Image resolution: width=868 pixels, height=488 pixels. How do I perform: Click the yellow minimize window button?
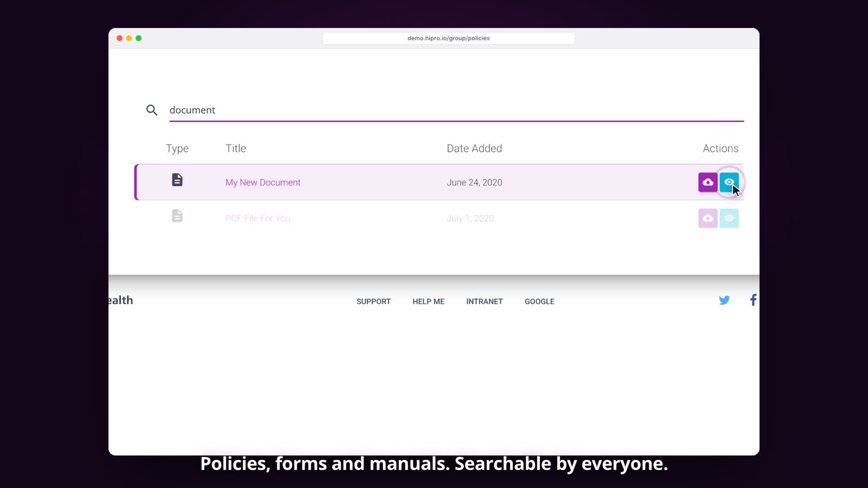point(129,38)
